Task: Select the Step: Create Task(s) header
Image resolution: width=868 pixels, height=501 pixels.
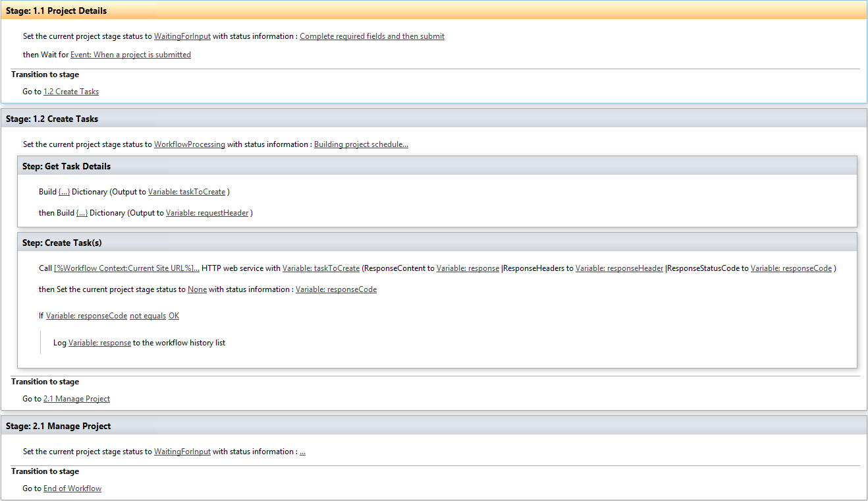Action: pyautogui.click(x=437, y=243)
